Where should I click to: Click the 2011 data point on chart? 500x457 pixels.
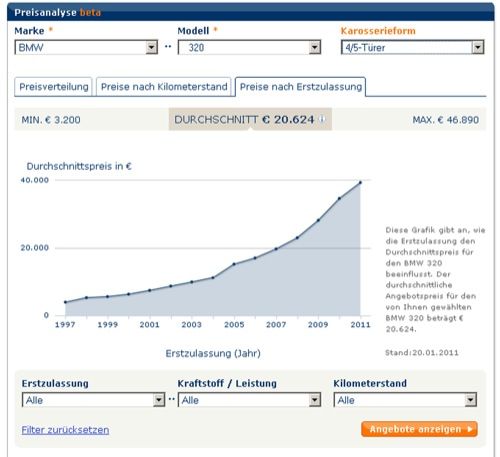point(360,183)
